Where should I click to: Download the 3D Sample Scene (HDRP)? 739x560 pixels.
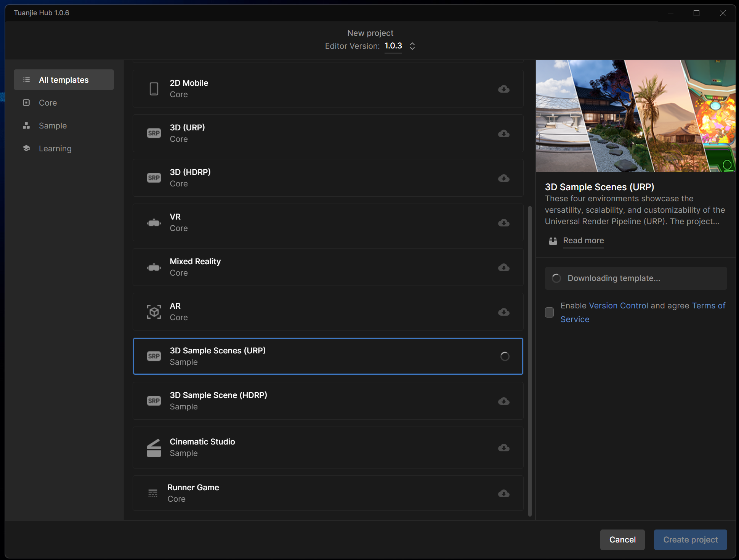coord(503,401)
